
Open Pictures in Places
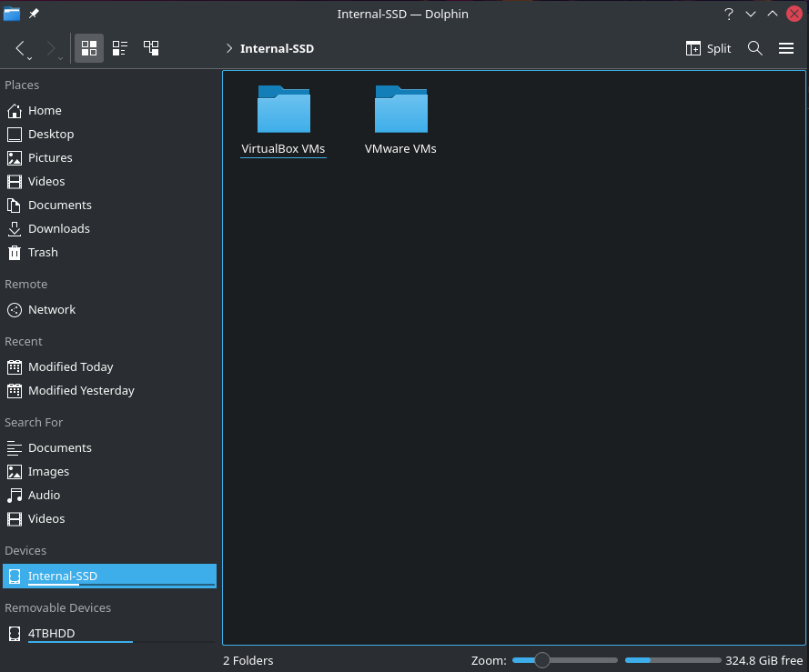pos(109,158)
